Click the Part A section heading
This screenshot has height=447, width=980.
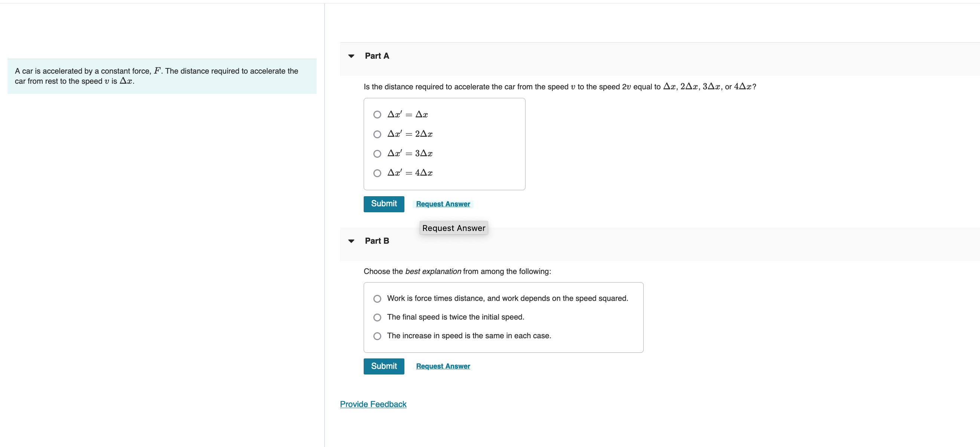(377, 56)
